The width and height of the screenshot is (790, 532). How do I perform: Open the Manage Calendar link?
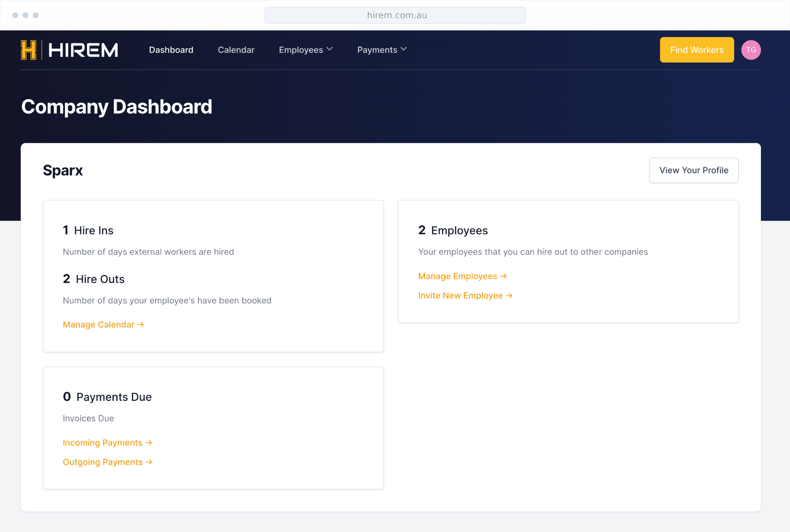pyautogui.click(x=98, y=325)
